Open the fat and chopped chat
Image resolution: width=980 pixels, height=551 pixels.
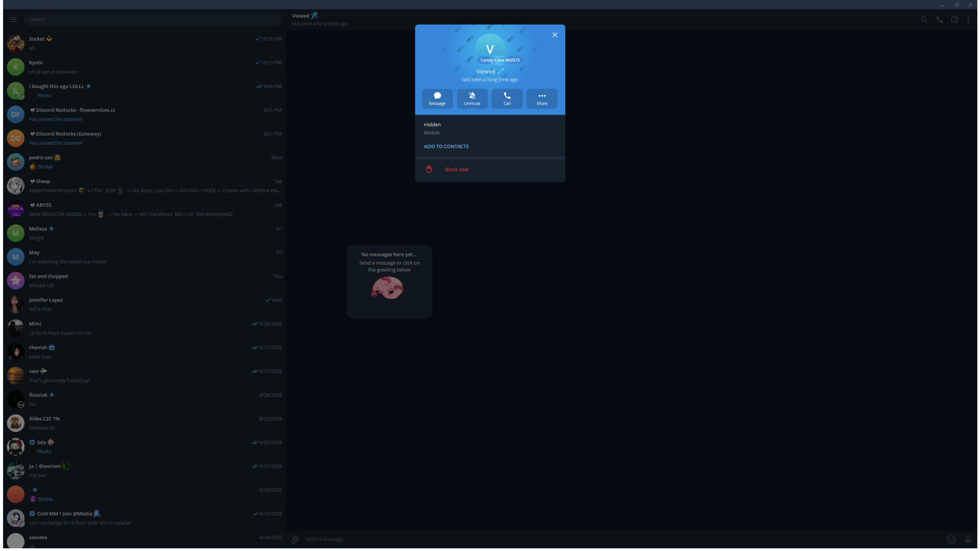coord(144,281)
